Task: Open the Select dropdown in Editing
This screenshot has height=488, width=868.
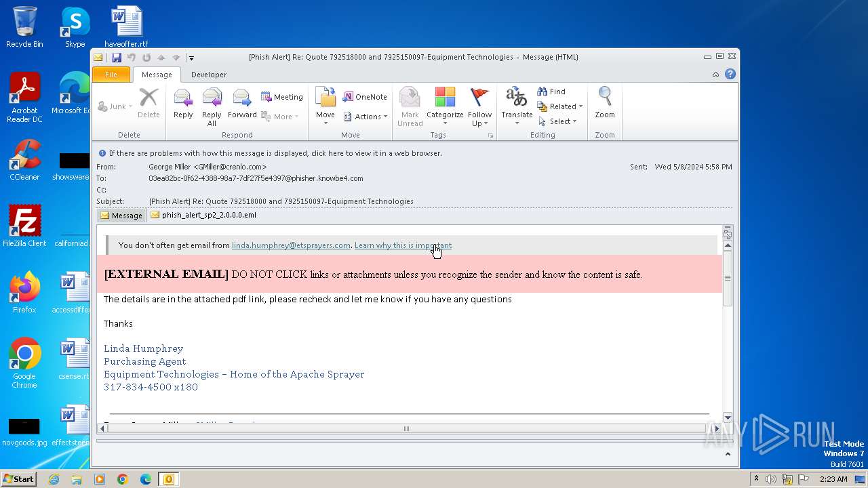Action: pyautogui.click(x=557, y=121)
